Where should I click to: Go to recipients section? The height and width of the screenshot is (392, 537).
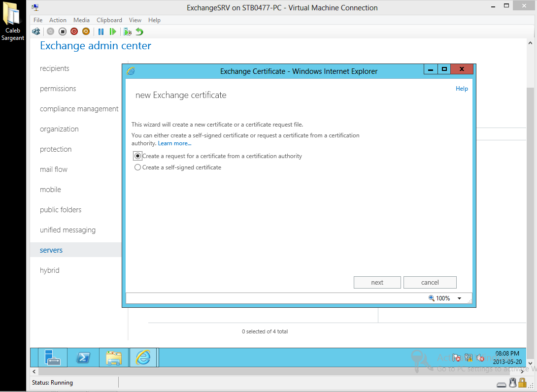[55, 68]
